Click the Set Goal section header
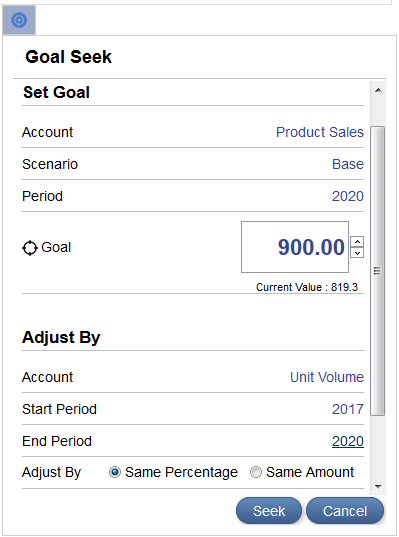Image resolution: width=399 pixels, height=537 pixels. tap(57, 92)
